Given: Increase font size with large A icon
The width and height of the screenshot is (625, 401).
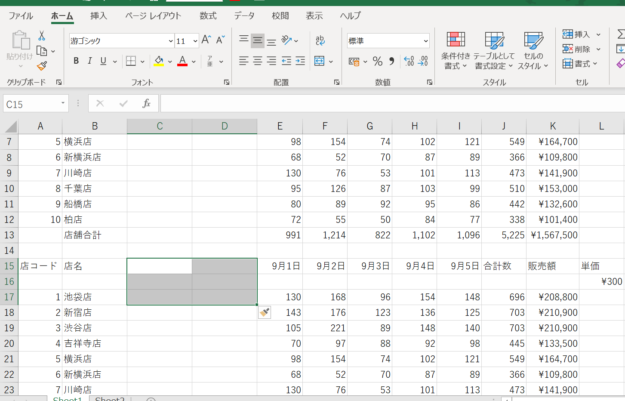Looking at the screenshot, I should 206,40.
